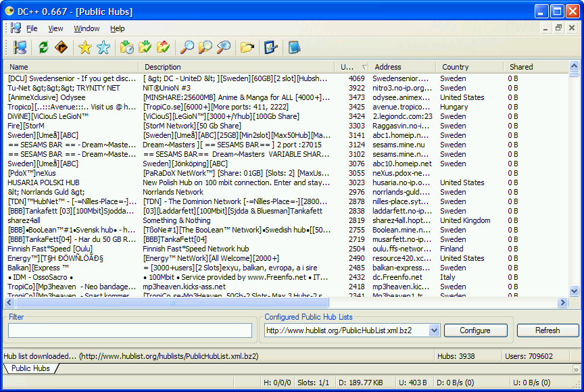
Task: Click the green Reconnect toolbar icon
Action: point(43,48)
